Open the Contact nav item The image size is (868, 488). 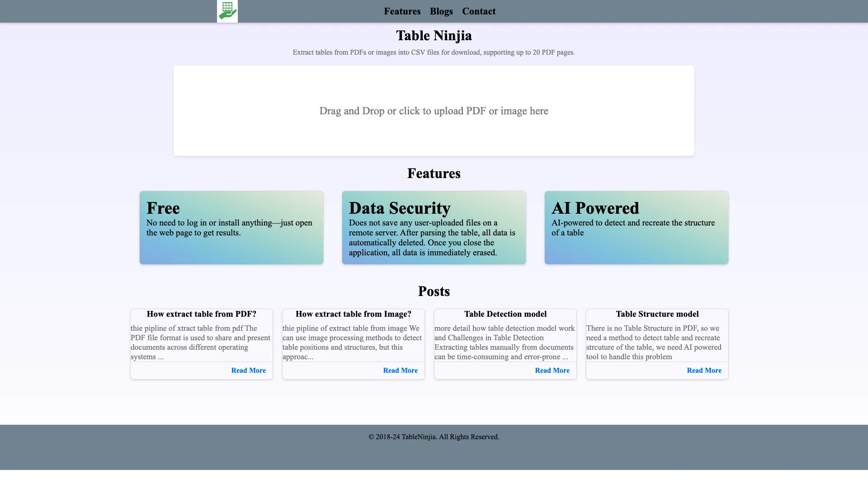[x=479, y=11]
